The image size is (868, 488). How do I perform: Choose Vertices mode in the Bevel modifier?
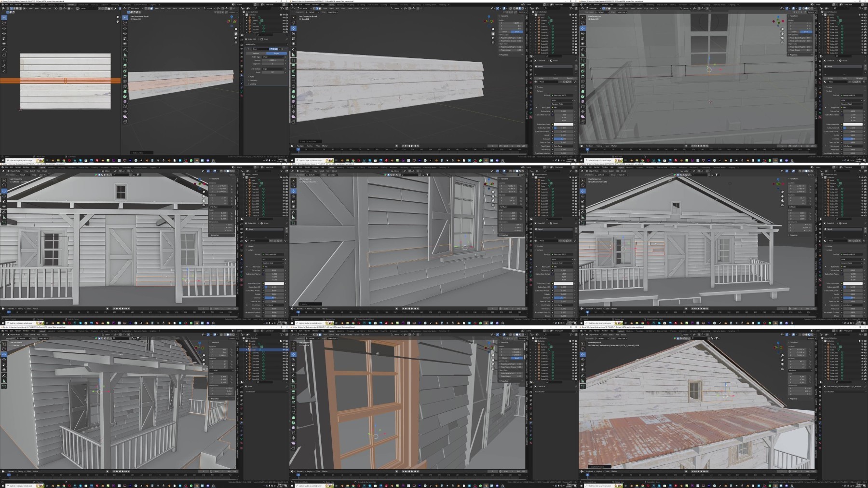click(256, 53)
